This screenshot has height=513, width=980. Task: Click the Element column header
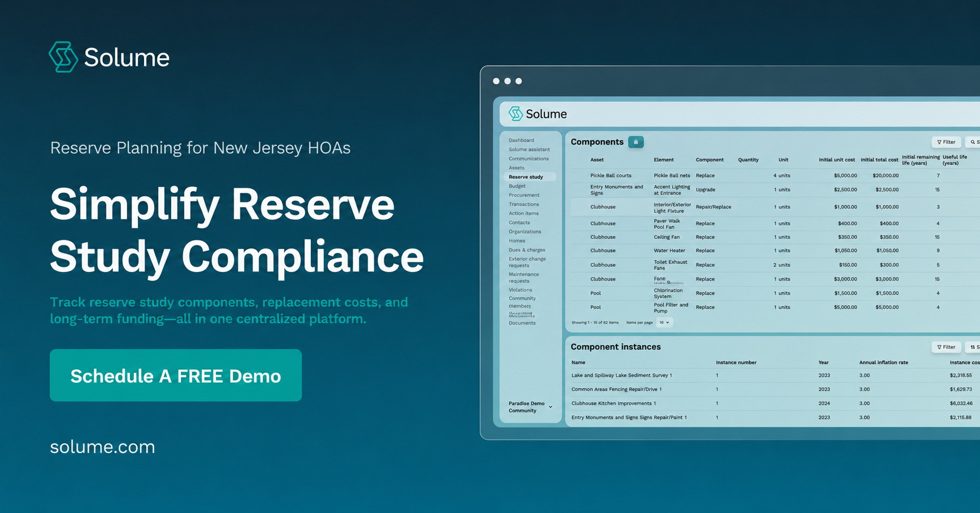pos(664,160)
